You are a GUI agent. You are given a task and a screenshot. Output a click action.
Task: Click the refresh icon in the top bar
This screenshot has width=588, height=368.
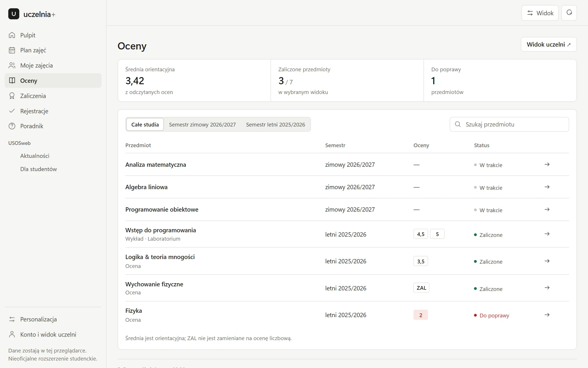click(569, 13)
